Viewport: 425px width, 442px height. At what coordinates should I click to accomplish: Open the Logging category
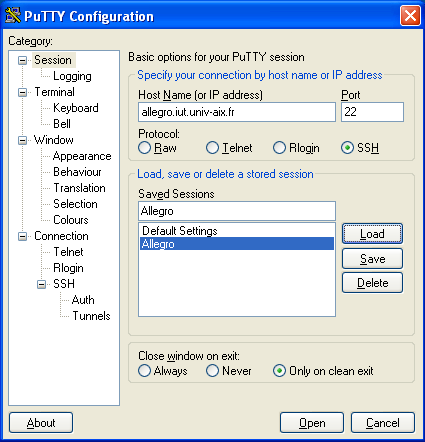[72, 76]
